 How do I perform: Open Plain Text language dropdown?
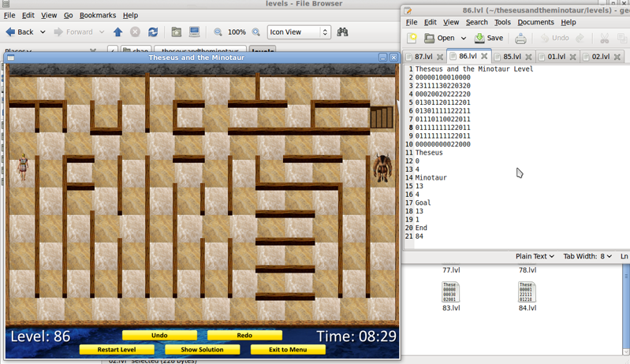click(535, 256)
